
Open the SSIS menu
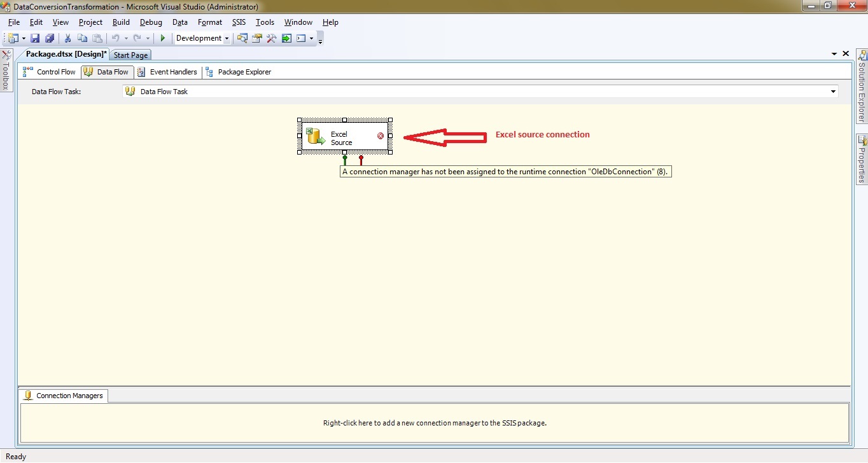point(239,22)
